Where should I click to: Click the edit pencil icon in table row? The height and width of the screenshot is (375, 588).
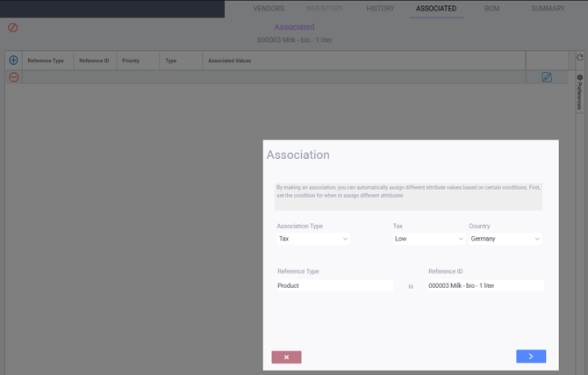coord(547,77)
